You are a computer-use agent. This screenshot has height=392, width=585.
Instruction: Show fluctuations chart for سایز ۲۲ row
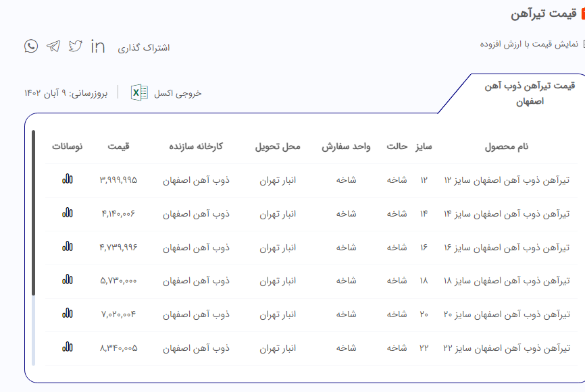point(68,347)
